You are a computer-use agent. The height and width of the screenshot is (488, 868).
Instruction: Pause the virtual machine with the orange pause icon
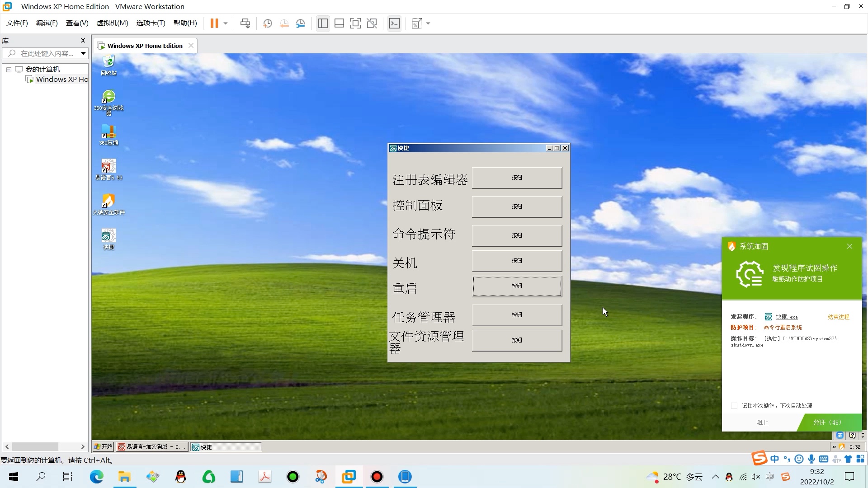pos(214,23)
